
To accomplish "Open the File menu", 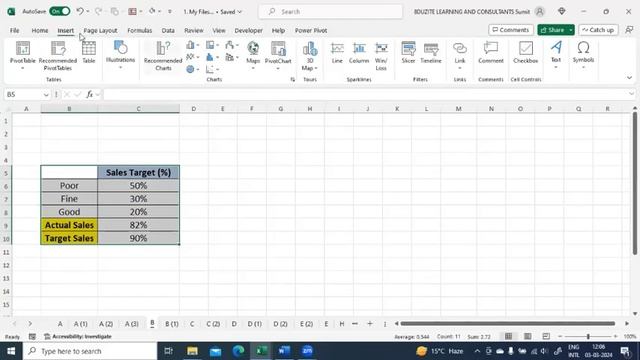I will pos(14,30).
